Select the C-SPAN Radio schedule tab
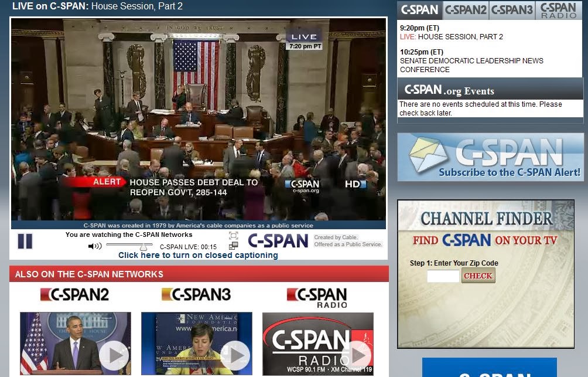Viewport: 588px width, 377px height. (x=558, y=10)
